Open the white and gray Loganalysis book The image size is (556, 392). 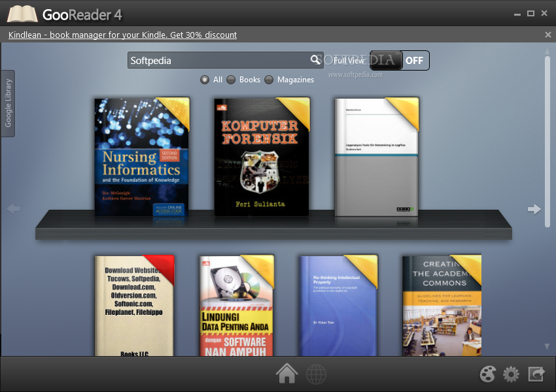tap(377, 157)
